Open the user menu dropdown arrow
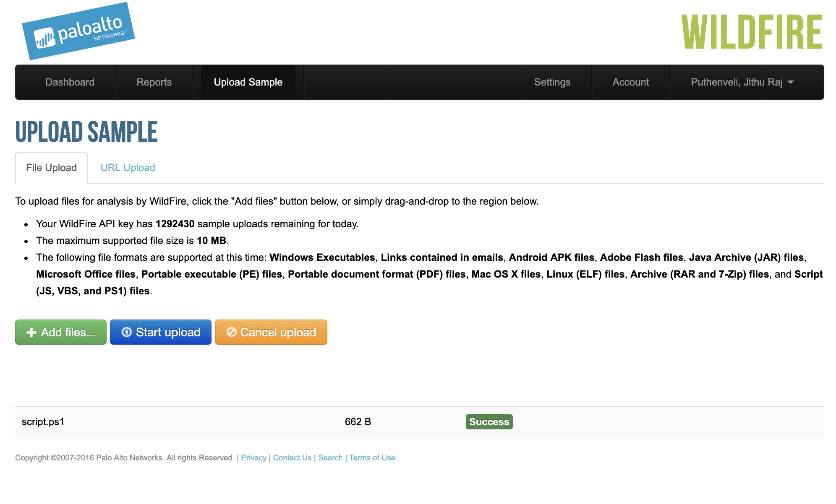836x504 pixels. click(791, 82)
